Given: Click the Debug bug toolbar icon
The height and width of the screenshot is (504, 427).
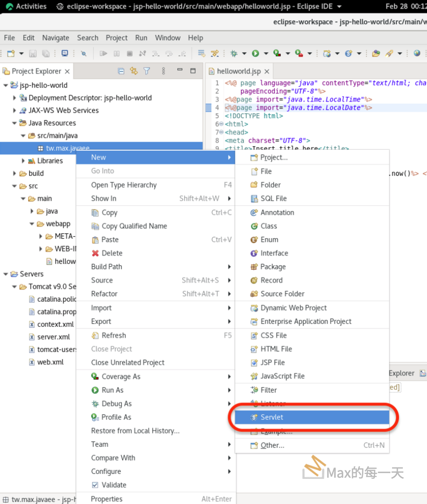Looking at the screenshot, I should [234, 53].
